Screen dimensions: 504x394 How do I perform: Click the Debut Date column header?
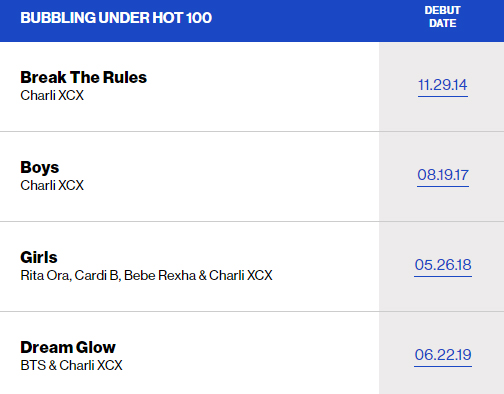click(x=443, y=17)
